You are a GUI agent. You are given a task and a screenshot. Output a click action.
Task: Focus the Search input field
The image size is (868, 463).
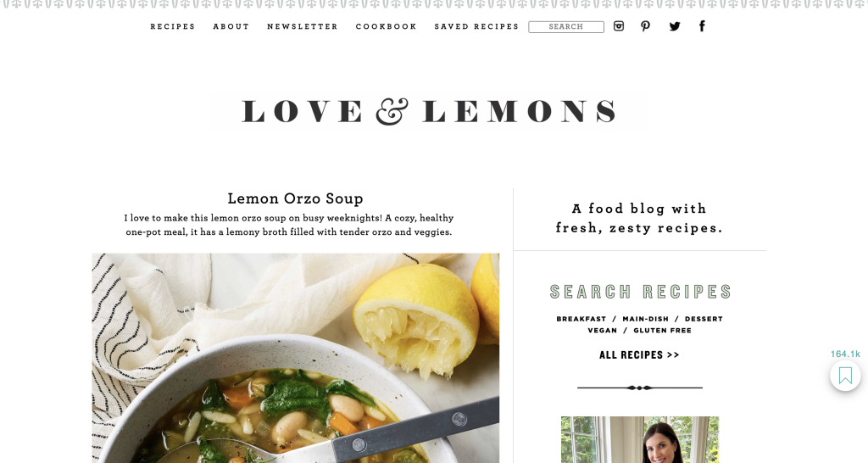click(x=565, y=26)
